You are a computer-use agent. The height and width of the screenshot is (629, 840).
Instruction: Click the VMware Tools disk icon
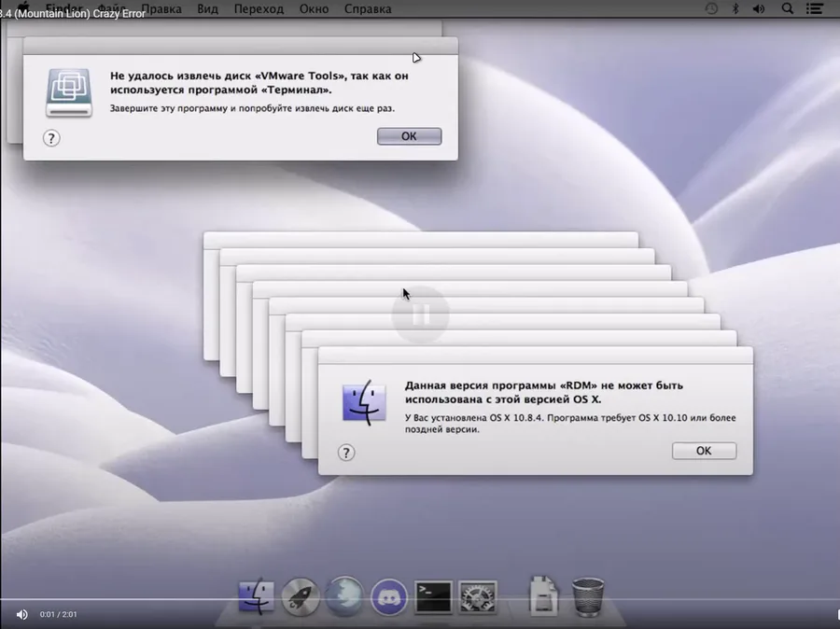[68, 92]
